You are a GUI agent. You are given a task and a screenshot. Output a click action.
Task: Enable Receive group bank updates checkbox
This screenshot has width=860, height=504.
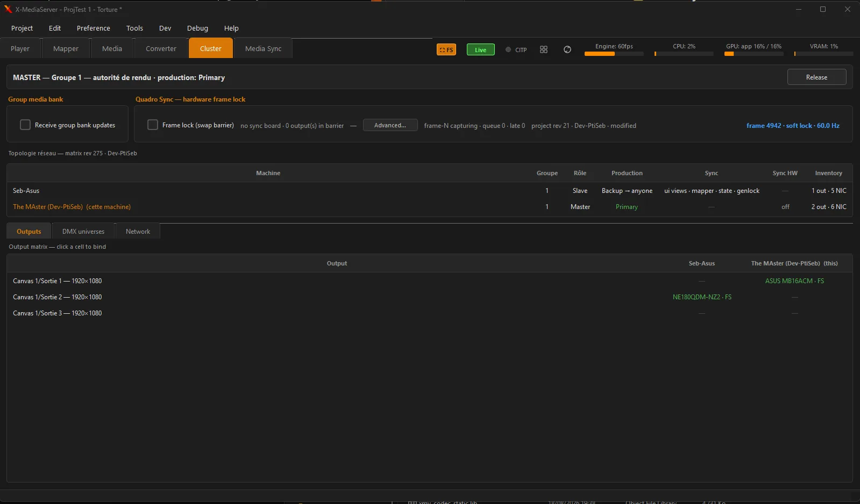[x=25, y=125]
